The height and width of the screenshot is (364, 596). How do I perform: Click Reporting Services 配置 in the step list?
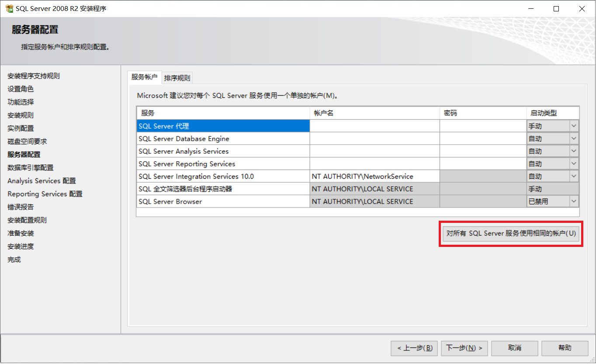[45, 194]
